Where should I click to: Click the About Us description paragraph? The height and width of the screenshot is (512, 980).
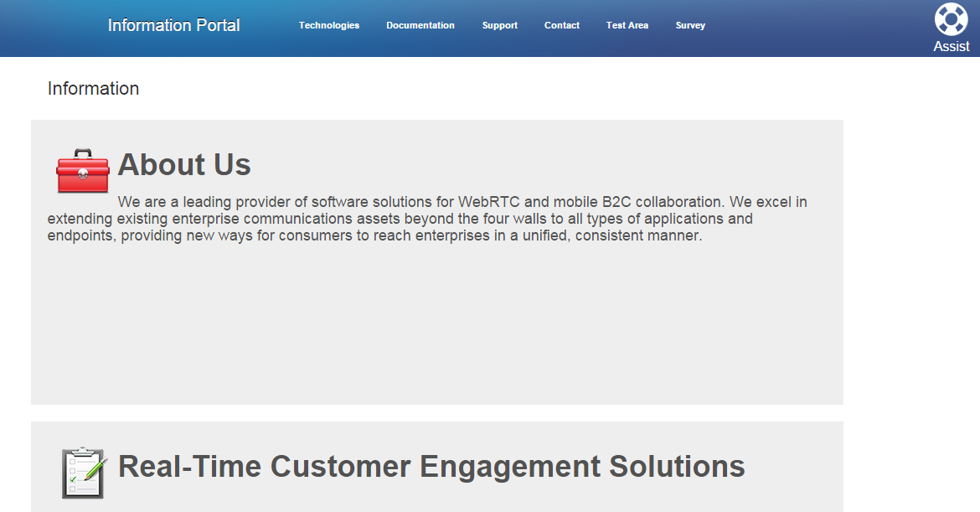point(427,219)
